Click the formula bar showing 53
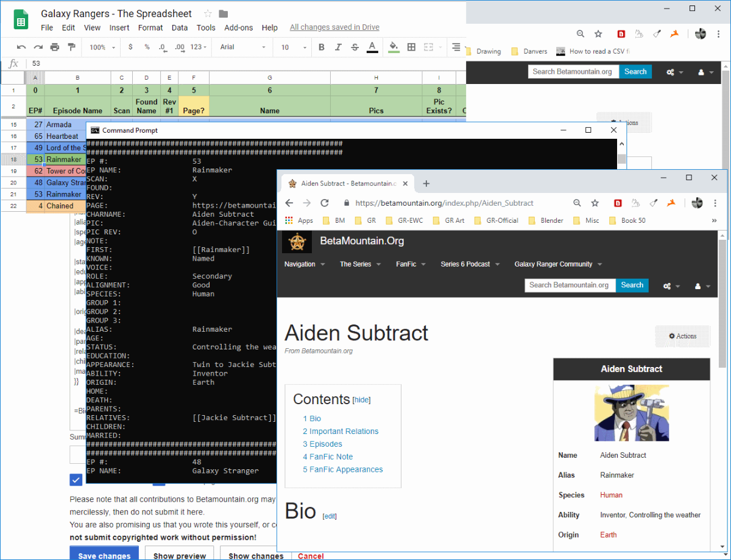This screenshot has width=731, height=560. [247, 63]
